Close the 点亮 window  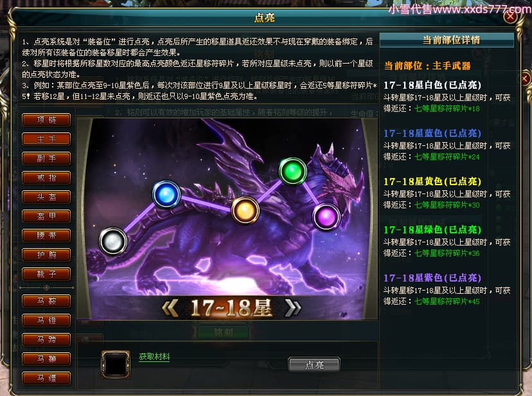511,17
